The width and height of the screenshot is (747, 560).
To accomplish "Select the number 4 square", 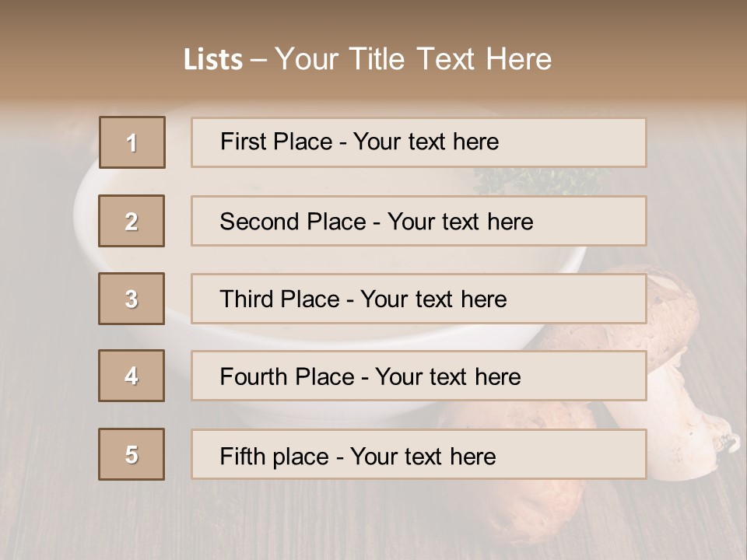I will (x=132, y=376).
